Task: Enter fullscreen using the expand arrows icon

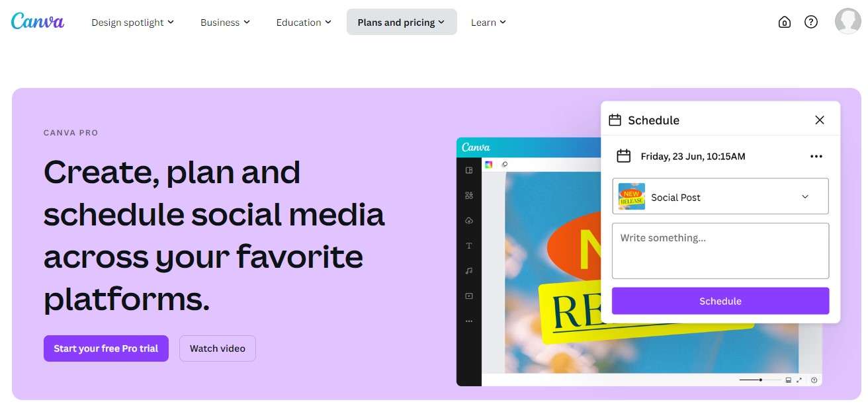Action: point(799,380)
